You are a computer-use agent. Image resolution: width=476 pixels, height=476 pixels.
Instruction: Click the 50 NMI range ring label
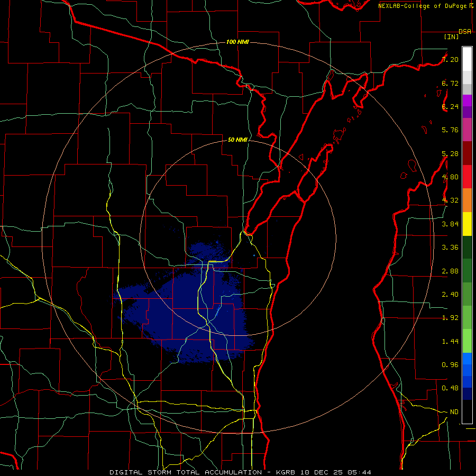pos(237,140)
